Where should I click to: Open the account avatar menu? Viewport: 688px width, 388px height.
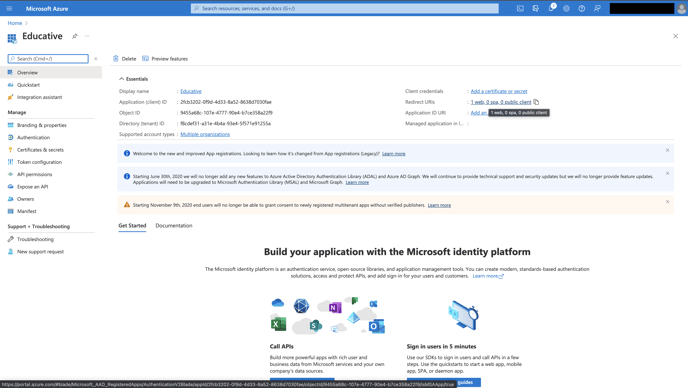coord(681,9)
